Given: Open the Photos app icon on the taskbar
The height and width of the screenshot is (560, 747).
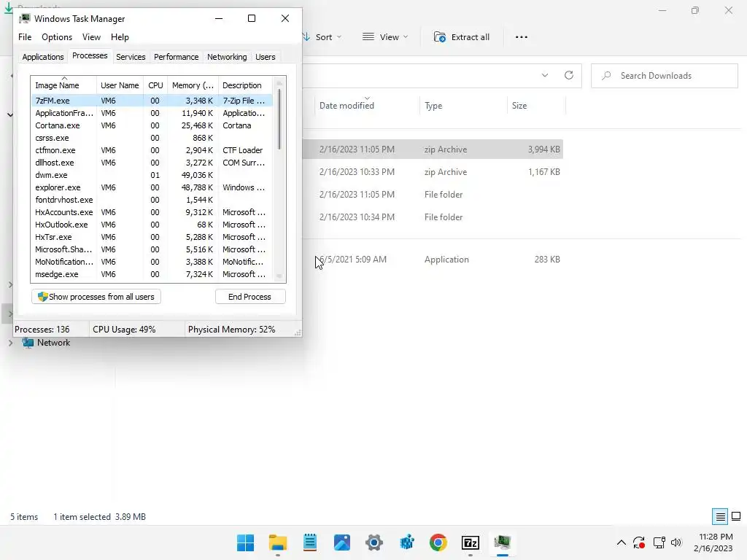Looking at the screenshot, I should [x=342, y=542].
